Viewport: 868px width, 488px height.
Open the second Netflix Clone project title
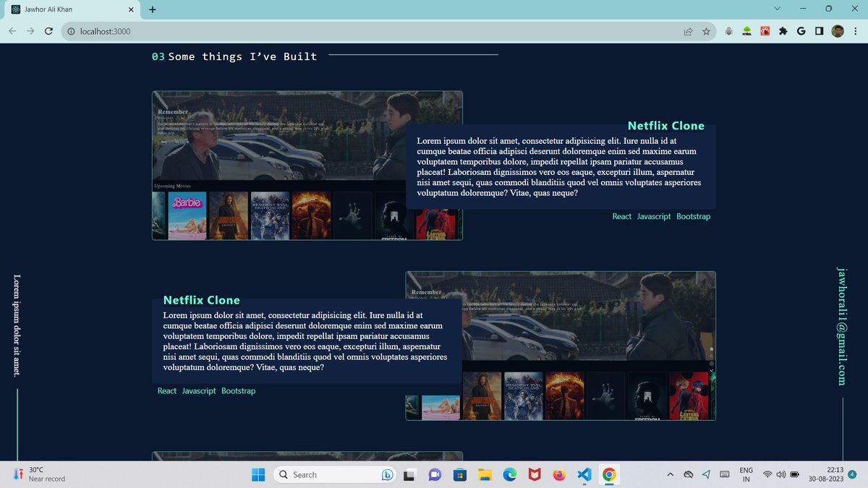click(x=202, y=300)
